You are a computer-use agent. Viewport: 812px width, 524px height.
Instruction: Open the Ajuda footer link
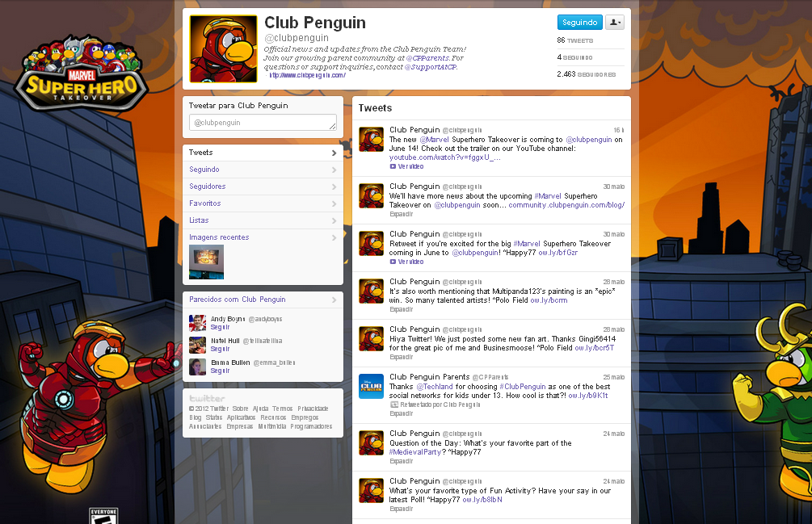[260, 409]
